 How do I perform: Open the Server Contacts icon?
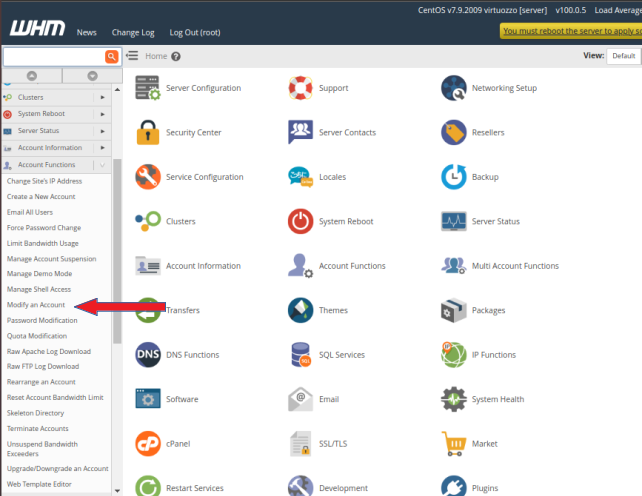[301, 132]
